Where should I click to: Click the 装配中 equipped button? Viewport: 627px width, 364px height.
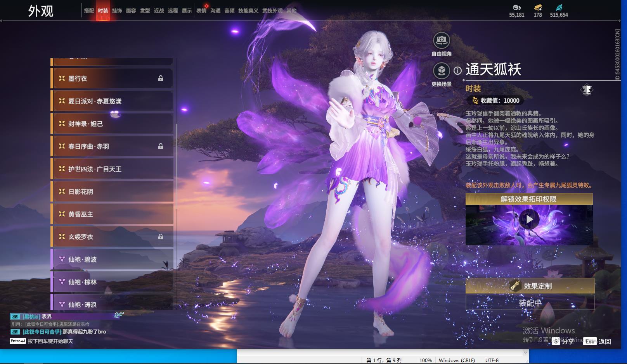coord(530,302)
